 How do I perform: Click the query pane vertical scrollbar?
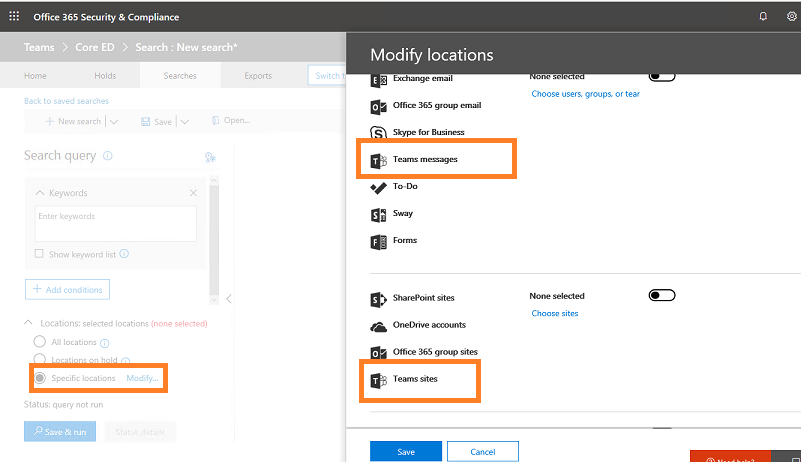point(214,240)
